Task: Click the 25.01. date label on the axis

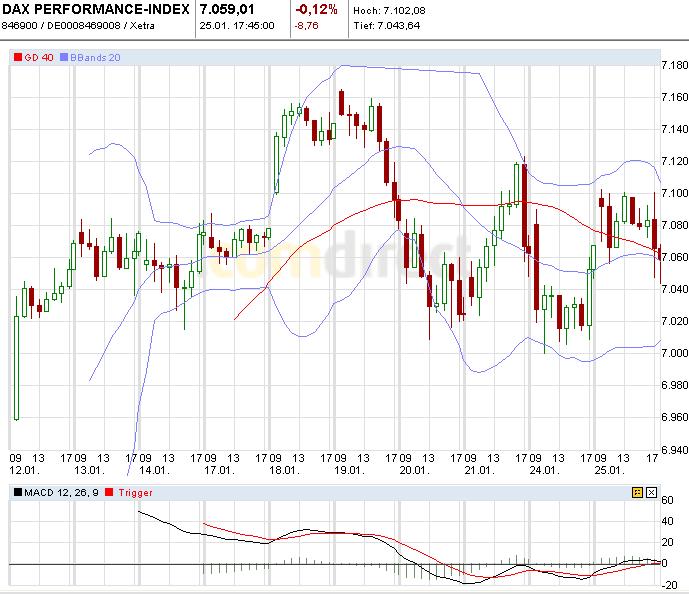Action: [x=610, y=471]
